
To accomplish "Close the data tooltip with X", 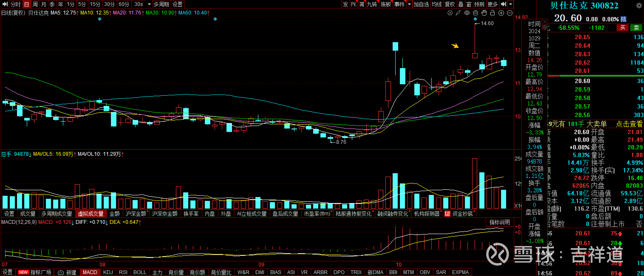I will click(545, 22).
